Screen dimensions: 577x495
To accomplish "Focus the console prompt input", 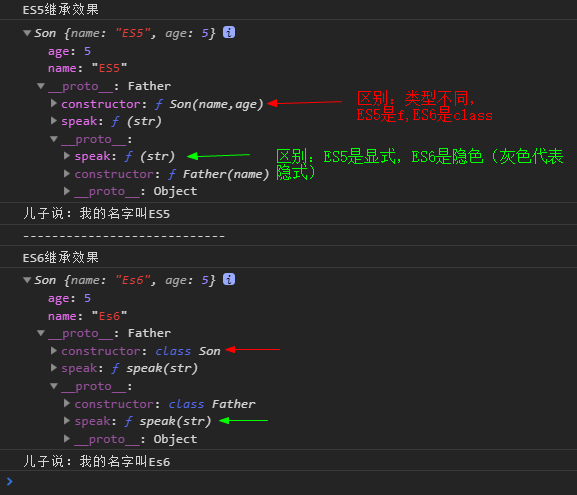I will tap(294, 481).
